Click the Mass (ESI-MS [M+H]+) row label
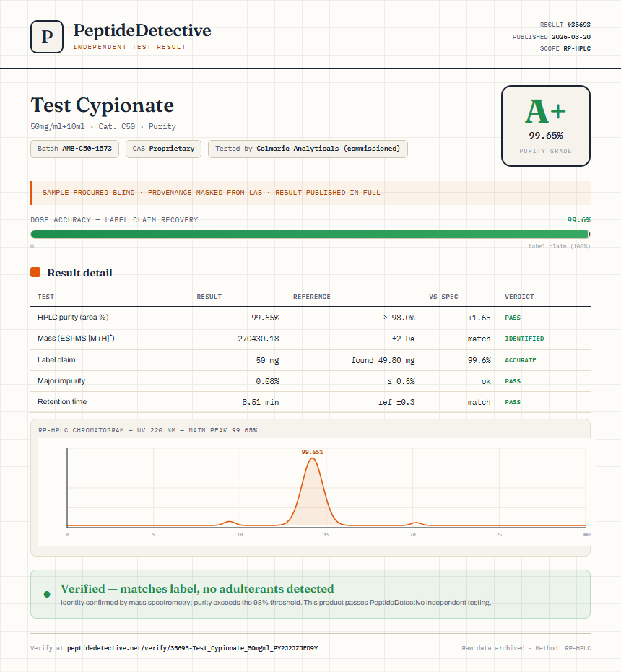 pyautogui.click(x=76, y=338)
